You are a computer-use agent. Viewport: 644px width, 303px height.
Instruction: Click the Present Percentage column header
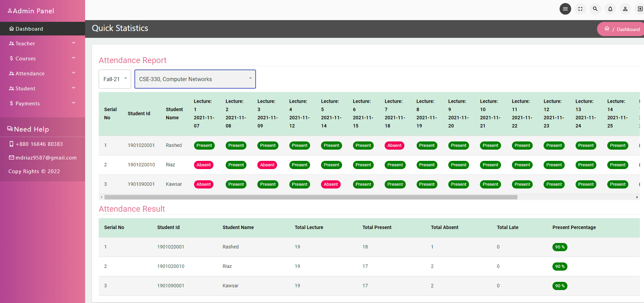click(574, 227)
